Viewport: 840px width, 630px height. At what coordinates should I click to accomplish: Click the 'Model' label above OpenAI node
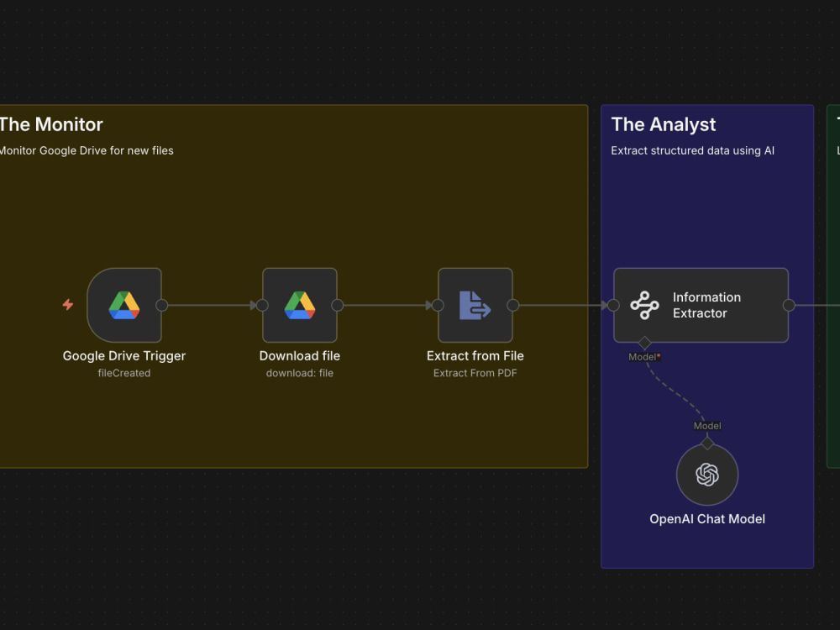[707, 426]
